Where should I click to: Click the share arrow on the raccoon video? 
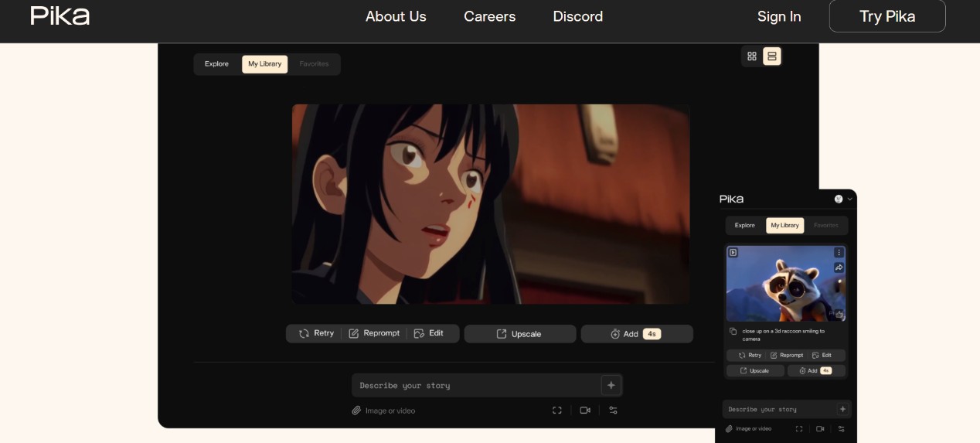pyautogui.click(x=839, y=268)
